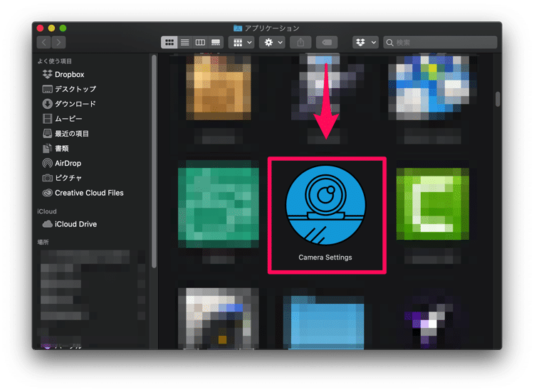Click the Dropbox sidebar icon
This screenshot has width=534, height=392.
click(x=47, y=74)
